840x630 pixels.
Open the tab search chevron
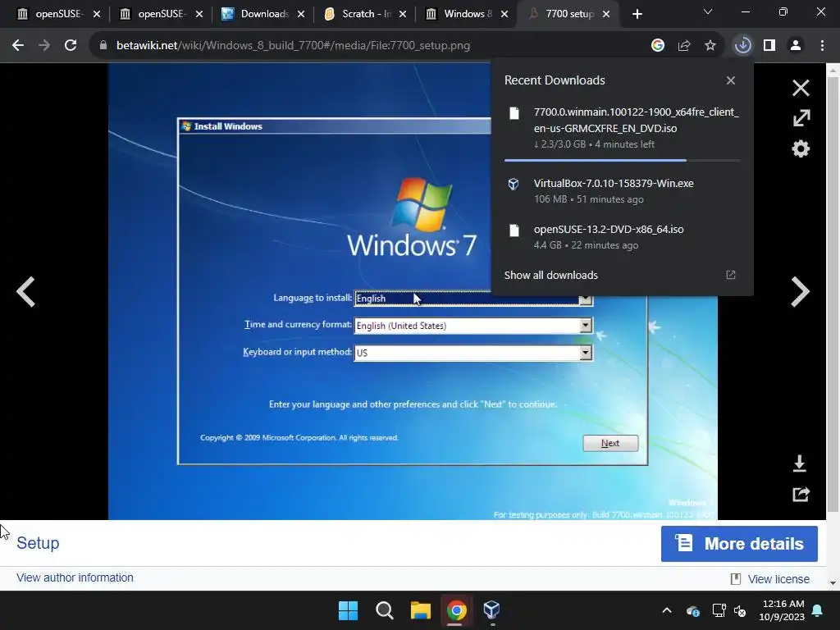(708, 11)
